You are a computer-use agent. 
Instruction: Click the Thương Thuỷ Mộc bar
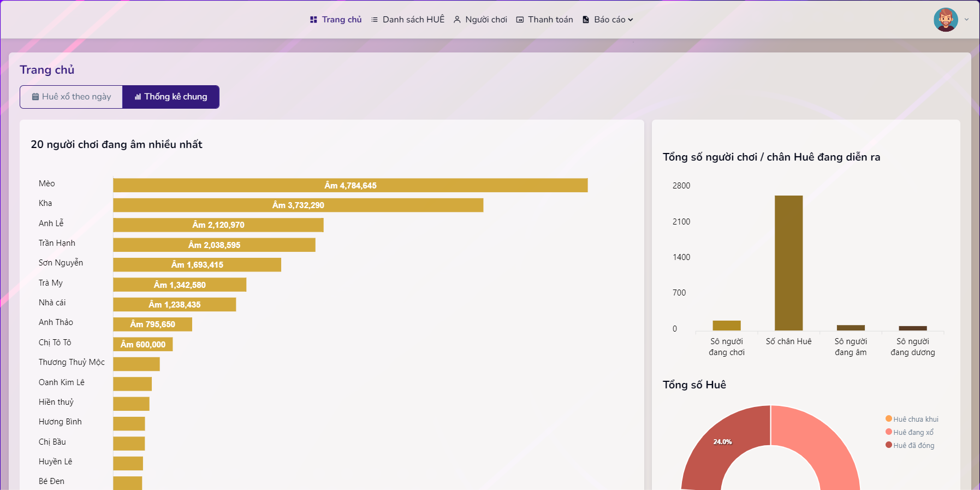click(x=136, y=364)
